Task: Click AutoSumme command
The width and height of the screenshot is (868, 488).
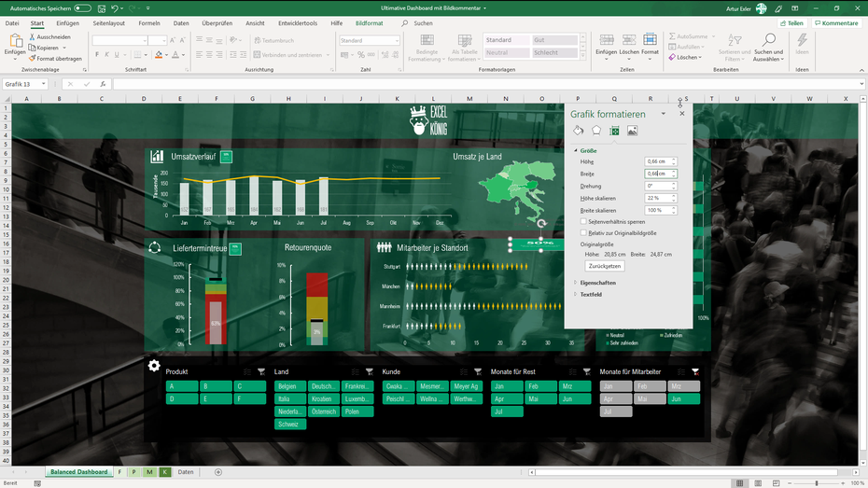Action: coord(689,36)
